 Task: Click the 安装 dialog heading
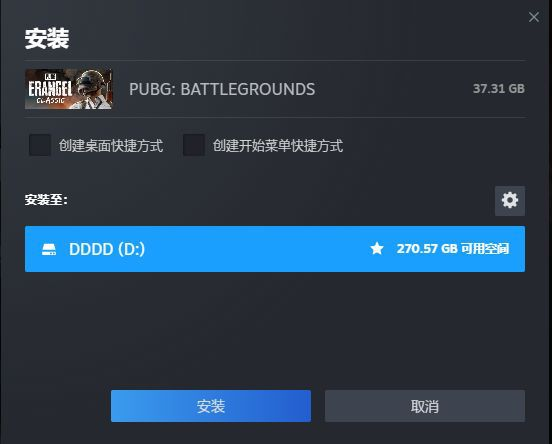click(47, 38)
